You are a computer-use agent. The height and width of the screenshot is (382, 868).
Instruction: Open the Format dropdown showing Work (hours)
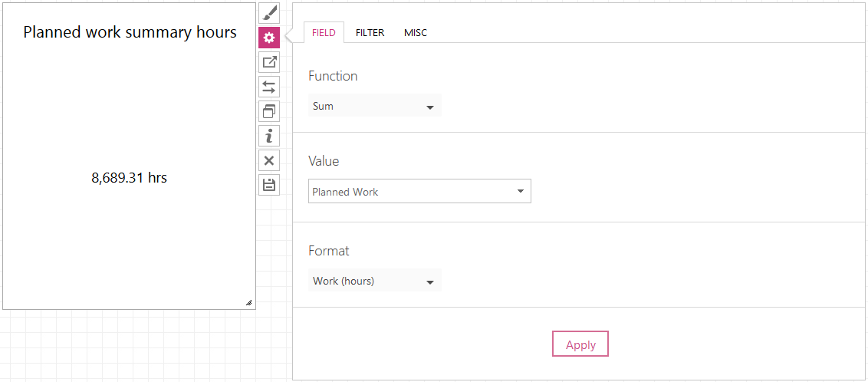375,281
